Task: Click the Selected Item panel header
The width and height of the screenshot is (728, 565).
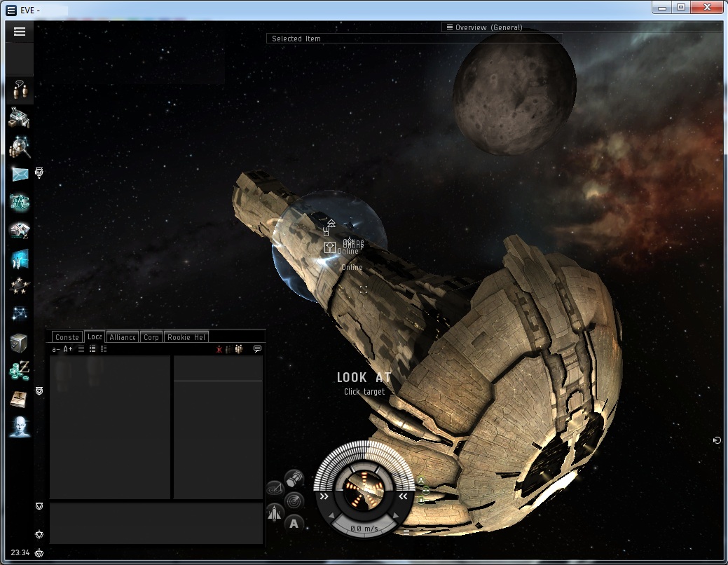Action: tap(415, 39)
